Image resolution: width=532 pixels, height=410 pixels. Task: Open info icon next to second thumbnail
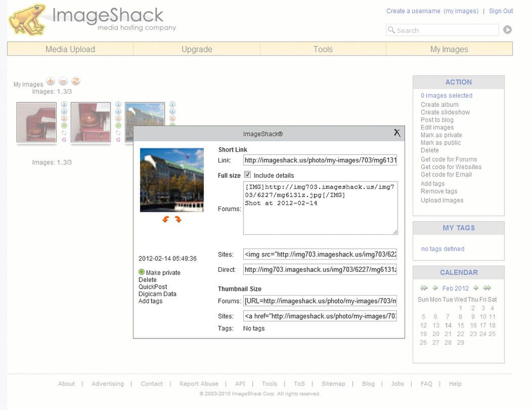click(x=118, y=104)
